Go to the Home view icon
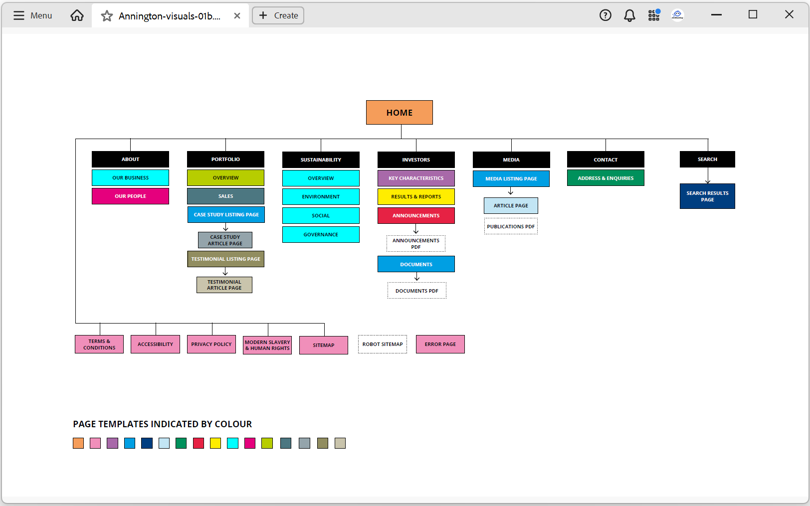Image resolution: width=810 pixels, height=506 pixels. tap(77, 16)
